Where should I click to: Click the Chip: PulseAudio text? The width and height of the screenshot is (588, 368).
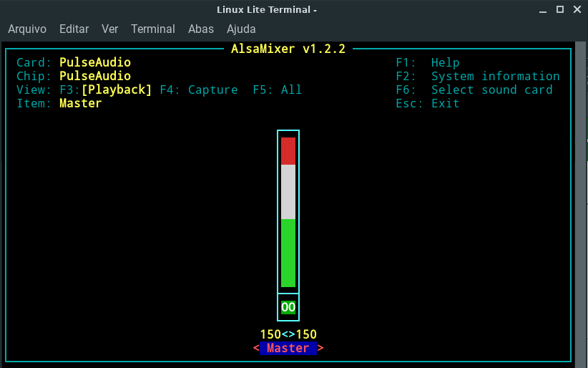click(74, 76)
